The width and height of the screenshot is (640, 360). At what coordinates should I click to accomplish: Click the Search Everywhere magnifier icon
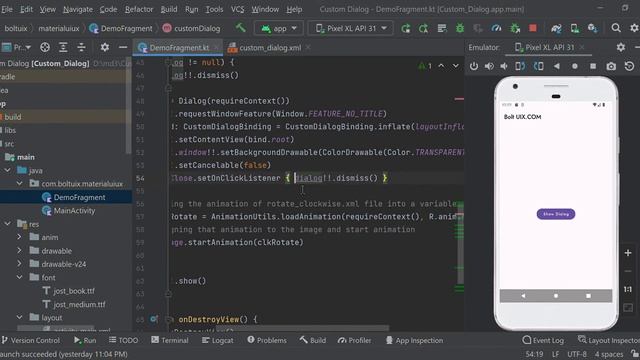click(x=616, y=28)
